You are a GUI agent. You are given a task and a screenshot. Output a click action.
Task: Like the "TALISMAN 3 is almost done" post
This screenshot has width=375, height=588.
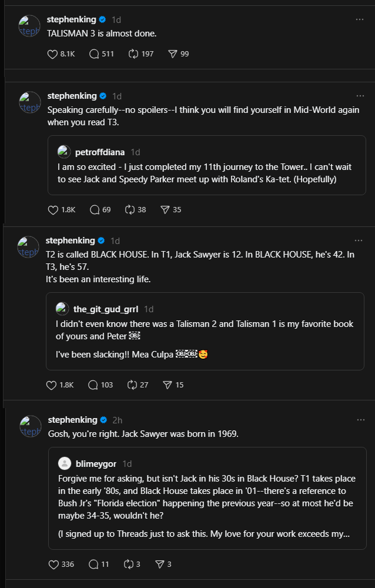53,54
